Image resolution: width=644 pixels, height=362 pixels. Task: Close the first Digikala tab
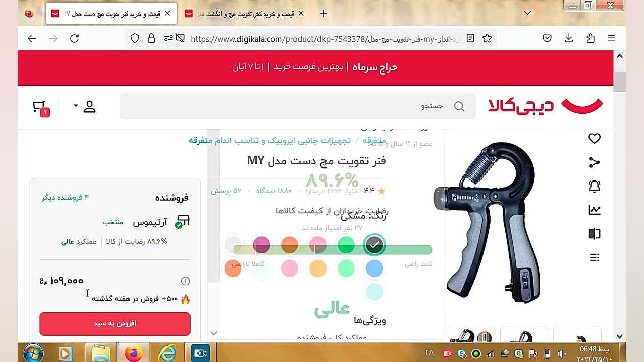(x=167, y=14)
